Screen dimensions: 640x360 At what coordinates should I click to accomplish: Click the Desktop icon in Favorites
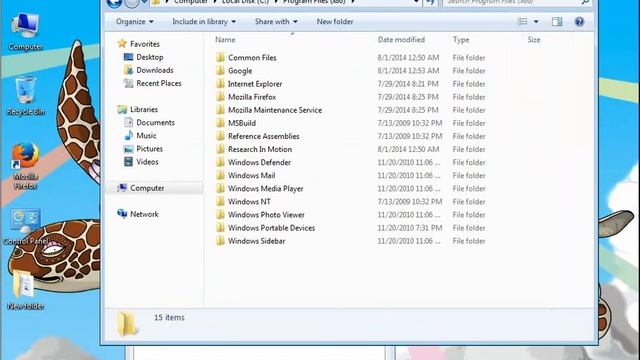pyautogui.click(x=129, y=57)
